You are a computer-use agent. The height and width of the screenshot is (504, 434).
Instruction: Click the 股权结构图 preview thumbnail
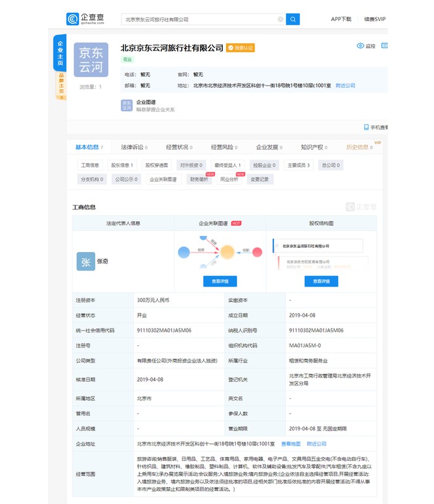(x=320, y=254)
